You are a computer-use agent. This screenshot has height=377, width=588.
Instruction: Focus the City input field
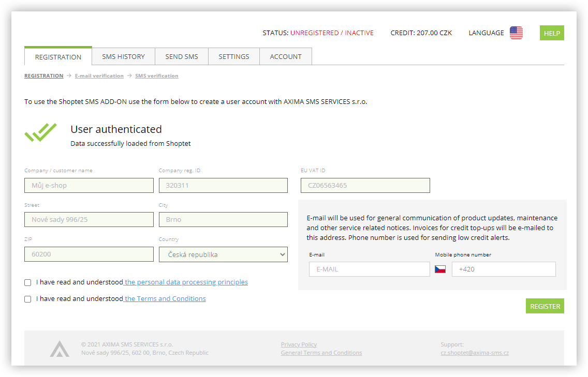point(223,220)
